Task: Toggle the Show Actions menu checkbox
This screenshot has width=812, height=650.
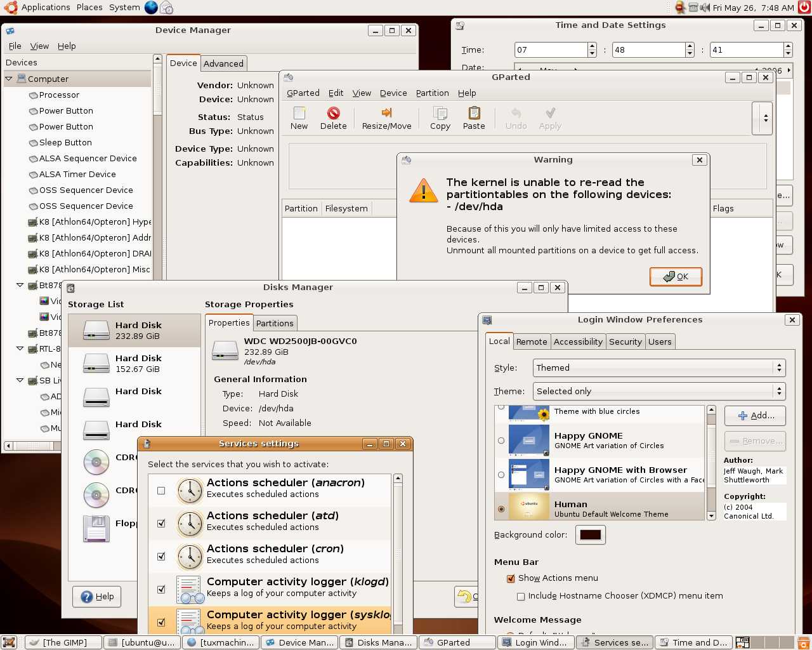Action: (511, 578)
